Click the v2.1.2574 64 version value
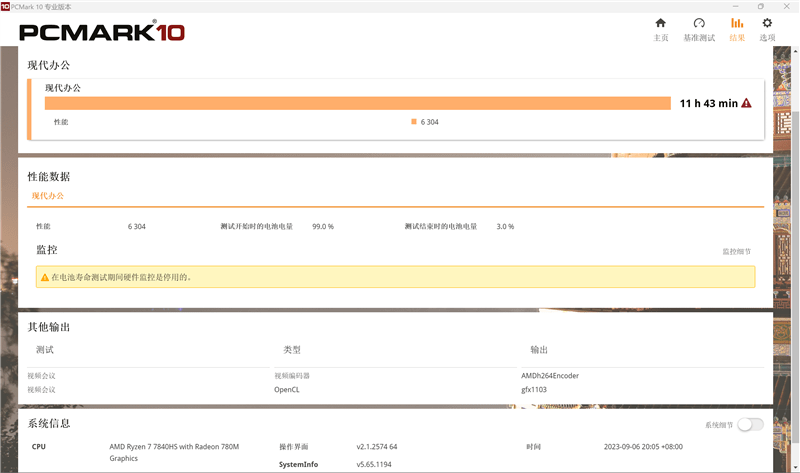The image size is (800, 473). (377, 446)
